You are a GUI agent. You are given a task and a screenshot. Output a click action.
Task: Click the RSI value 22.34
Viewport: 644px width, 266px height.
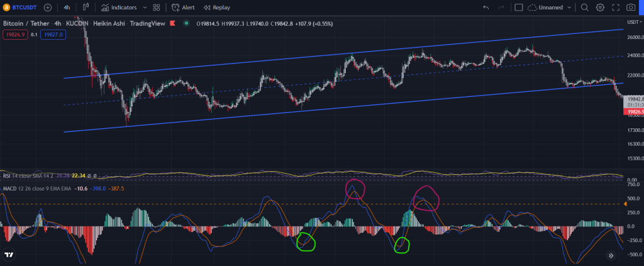pyautogui.click(x=79, y=175)
